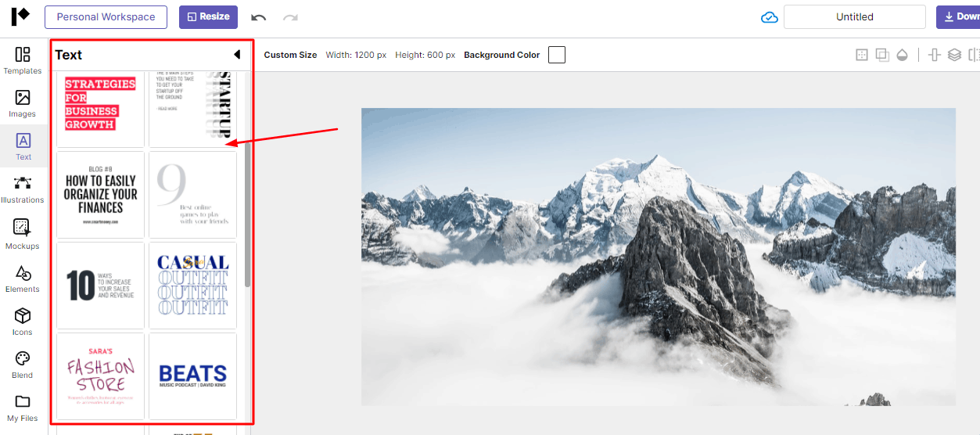The width and height of the screenshot is (980, 435).
Task: Open the Background Color swatch
Action: click(557, 55)
